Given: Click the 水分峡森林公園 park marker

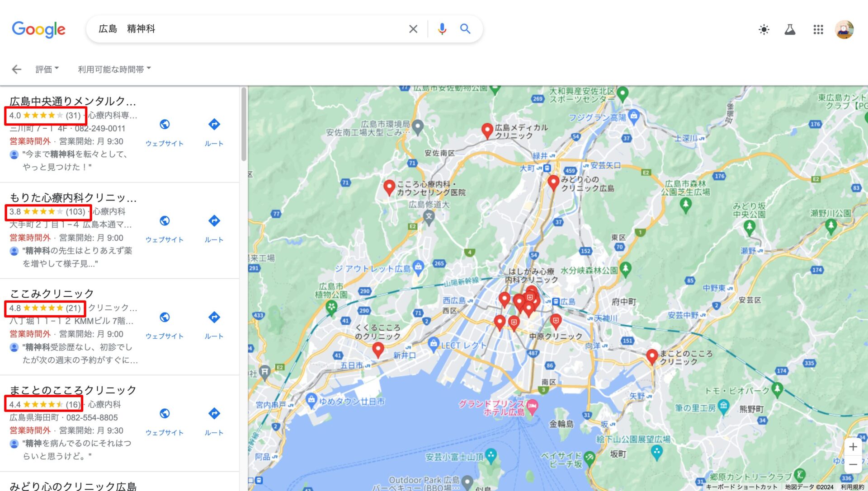Looking at the screenshot, I should click(626, 269).
